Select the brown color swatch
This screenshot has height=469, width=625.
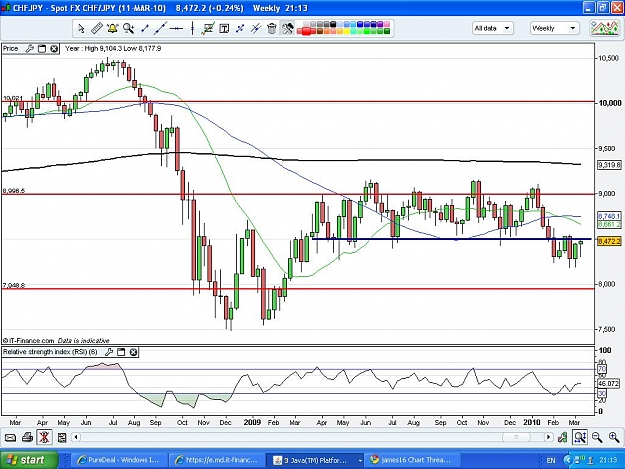click(x=320, y=31)
